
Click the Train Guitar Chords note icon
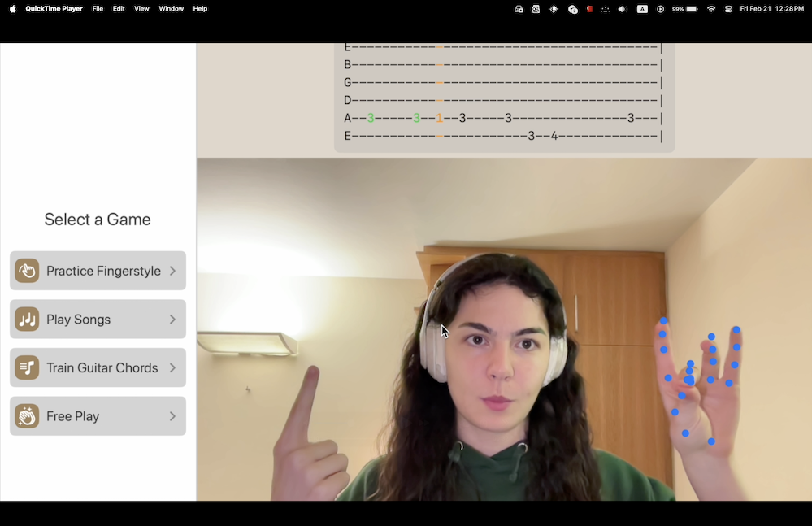[27, 367]
